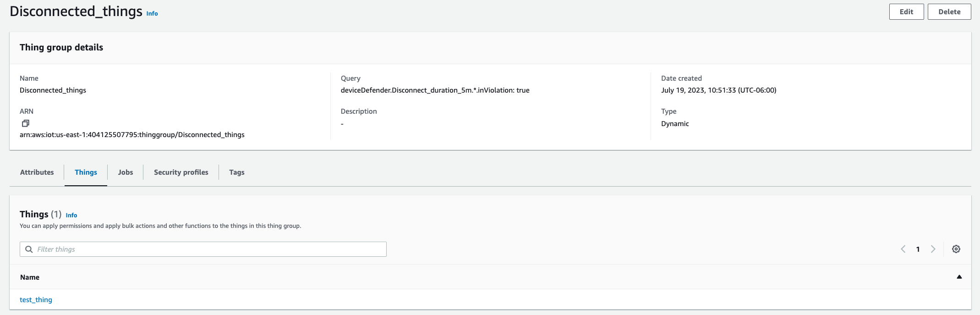Viewport: 980px width, 315px height.
Task: Open table preferences gear icon
Action: 956,249
